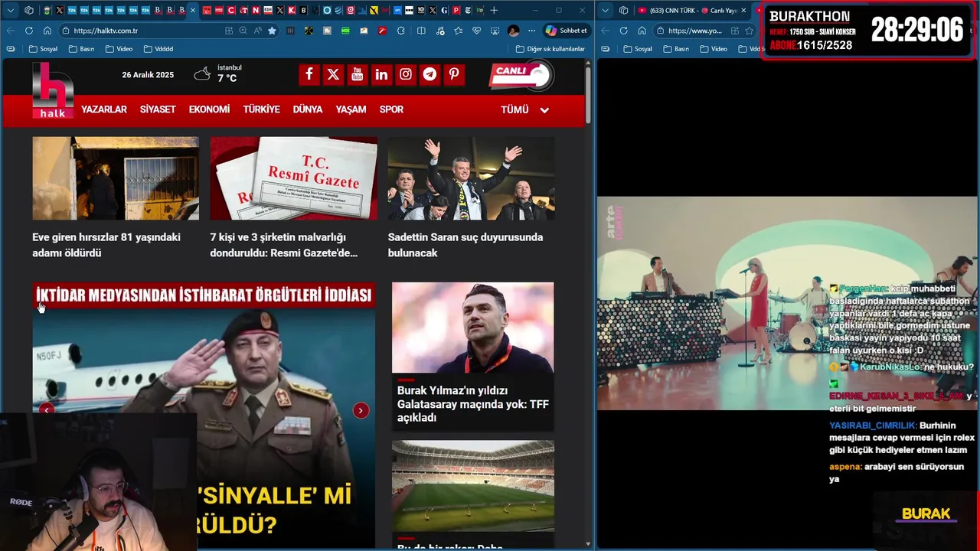
Task: Open vertical tabs toggle in left bookmarks bar
Action: pos(11,49)
